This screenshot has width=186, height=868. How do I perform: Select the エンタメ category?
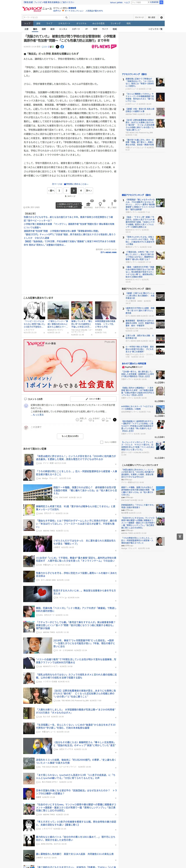(63, 29)
